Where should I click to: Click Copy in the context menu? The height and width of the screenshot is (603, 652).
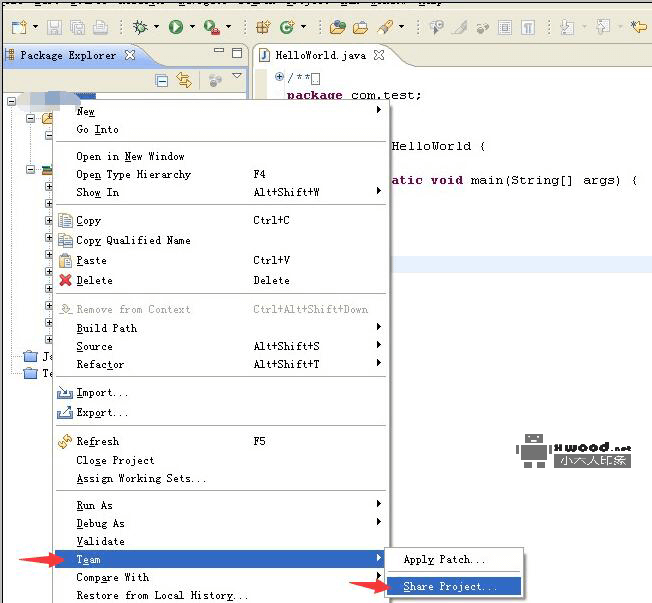(x=221, y=220)
